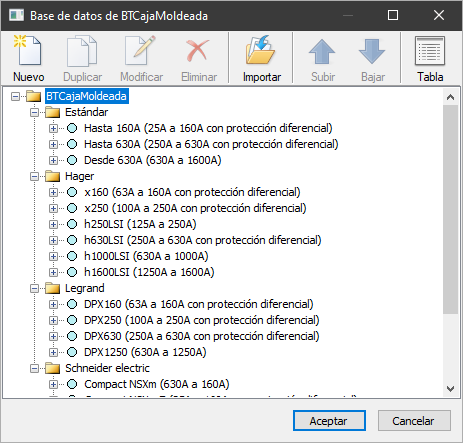Select 'h630LSI (250A a 630A con protección diferencial)'
The width and height of the screenshot is (463, 443).
[203, 240]
